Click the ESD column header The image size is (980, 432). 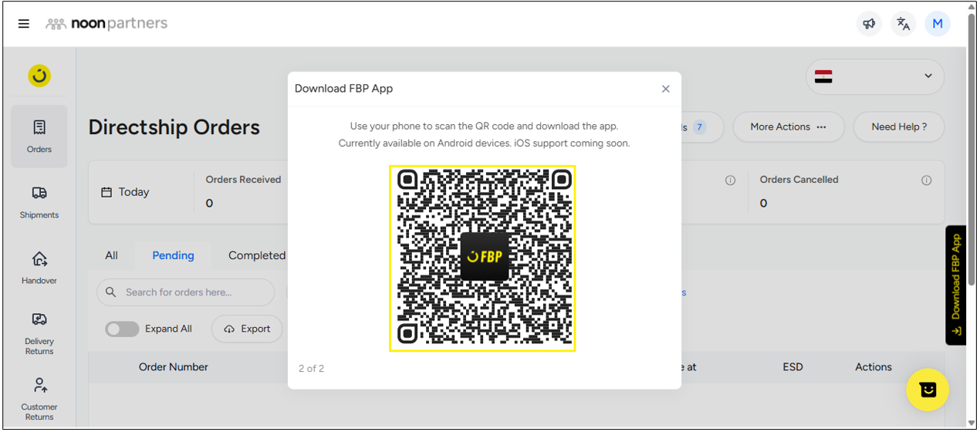click(x=792, y=367)
